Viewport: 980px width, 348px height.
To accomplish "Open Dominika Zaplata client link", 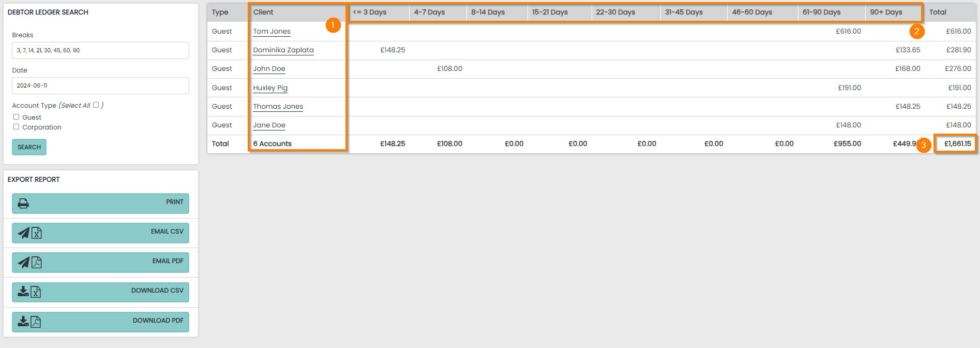I will [283, 50].
